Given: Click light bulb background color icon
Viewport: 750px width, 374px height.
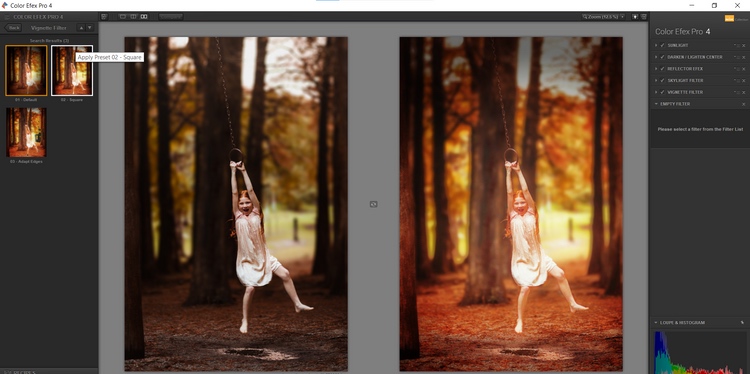Looking at the screenshot, I should pos(635,16).
